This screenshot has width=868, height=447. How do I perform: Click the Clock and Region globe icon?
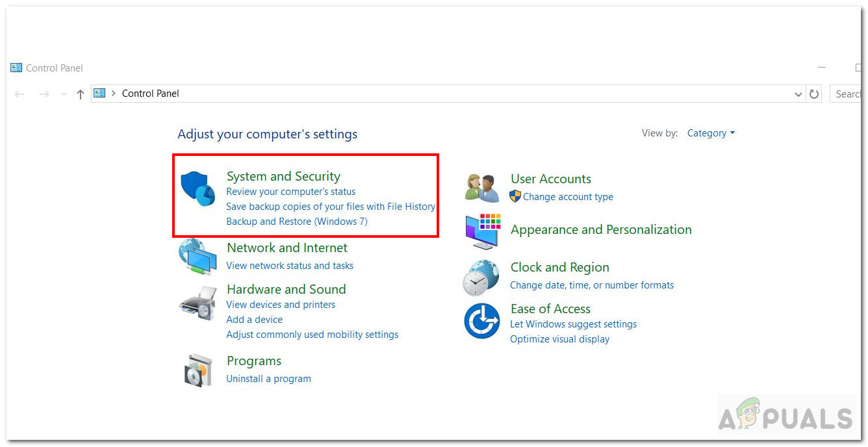pos(481,277)
